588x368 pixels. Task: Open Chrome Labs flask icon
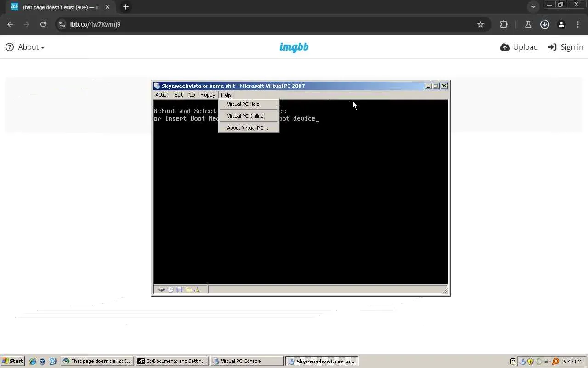tap(528, 24)
